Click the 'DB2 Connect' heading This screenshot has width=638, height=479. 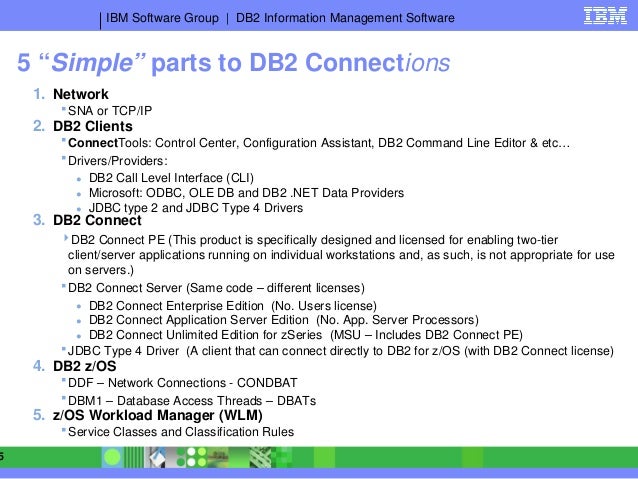coord(97,220)
